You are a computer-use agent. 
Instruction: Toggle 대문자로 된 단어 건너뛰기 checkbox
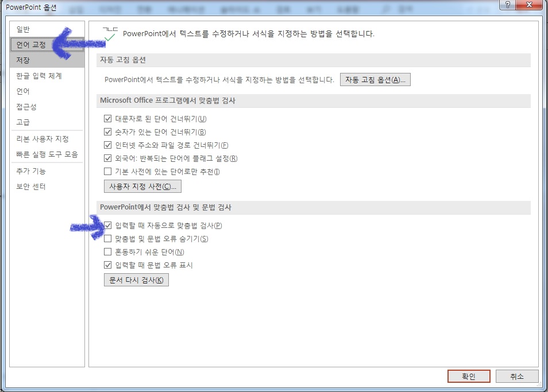pos(107,119)
